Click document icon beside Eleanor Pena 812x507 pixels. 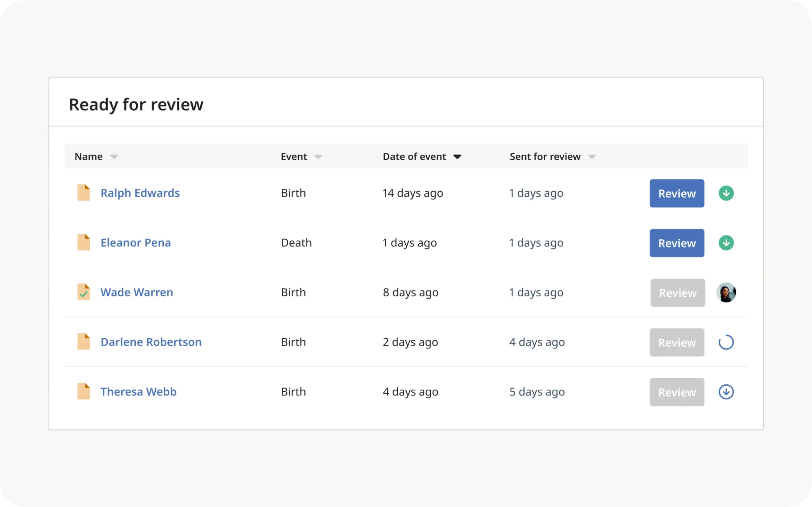(83, 242)
